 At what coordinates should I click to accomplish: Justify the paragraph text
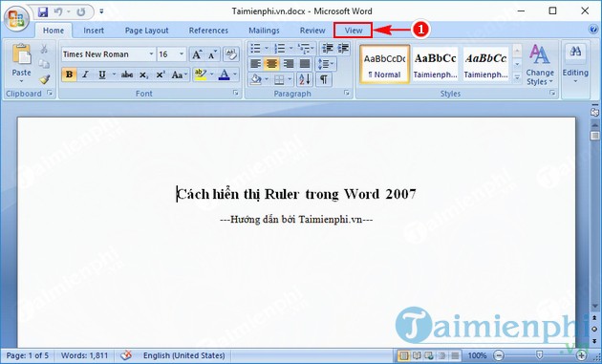click(305, 64)
